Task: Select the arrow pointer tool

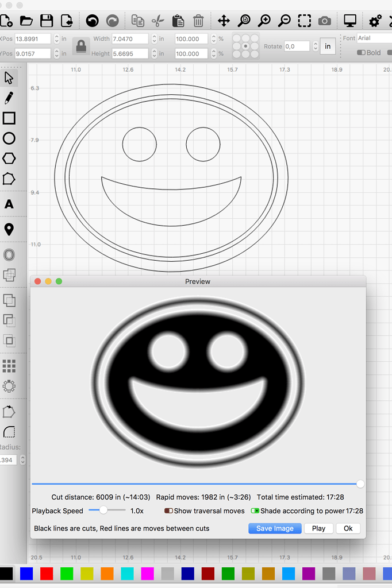Action: 9,78
